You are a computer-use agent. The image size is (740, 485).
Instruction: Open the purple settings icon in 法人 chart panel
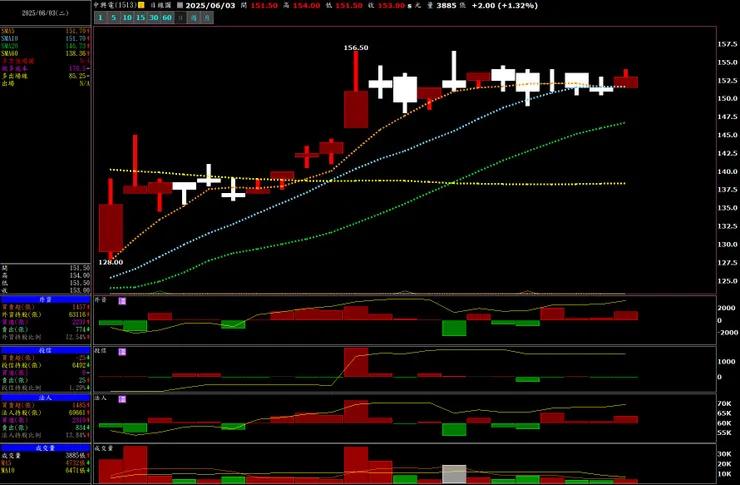pyautogui.click(x=122, y=399)
